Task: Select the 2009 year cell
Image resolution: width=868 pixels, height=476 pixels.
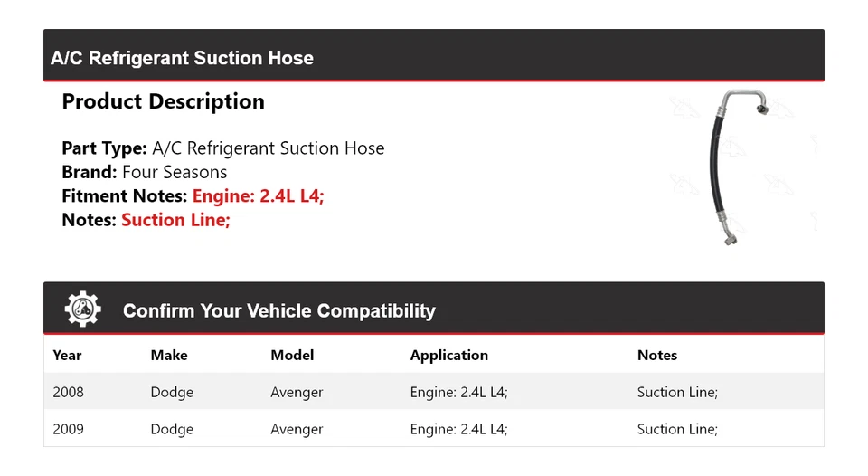Action: (68, 430)
